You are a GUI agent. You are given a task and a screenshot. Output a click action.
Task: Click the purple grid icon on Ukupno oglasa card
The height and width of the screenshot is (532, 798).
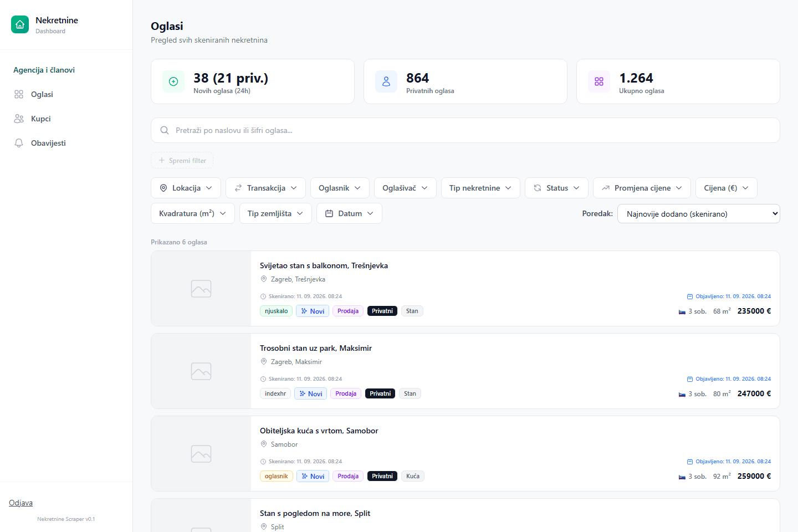coord(599,81)
